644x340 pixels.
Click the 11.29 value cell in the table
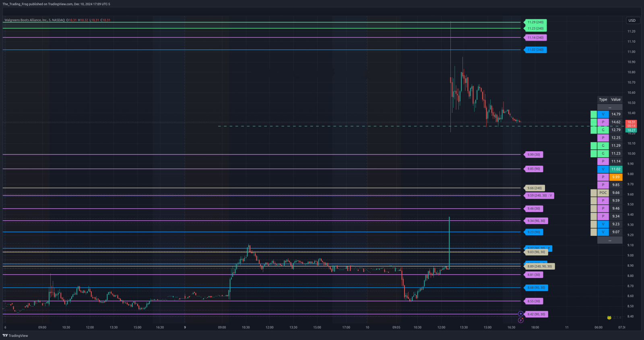(x=616, y=146)
